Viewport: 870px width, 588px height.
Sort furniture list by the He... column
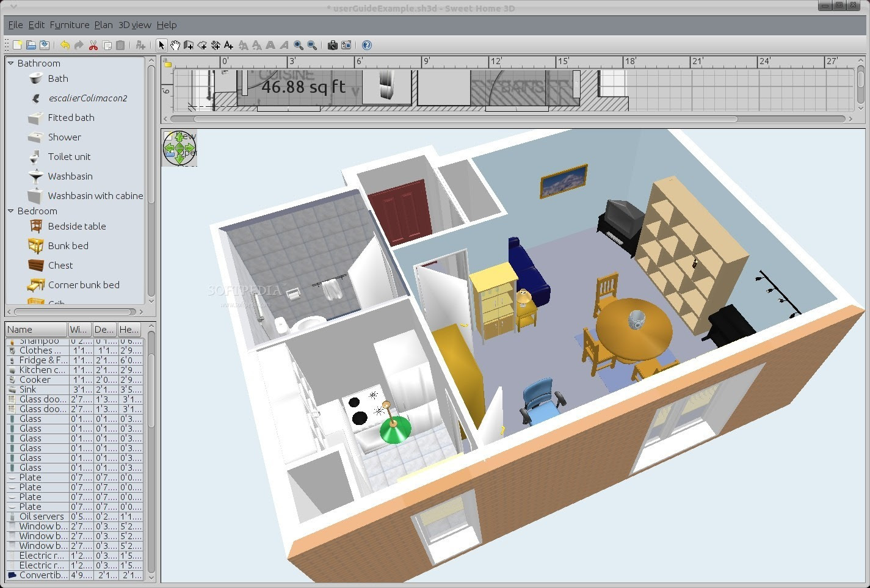[x=128, y=329]
